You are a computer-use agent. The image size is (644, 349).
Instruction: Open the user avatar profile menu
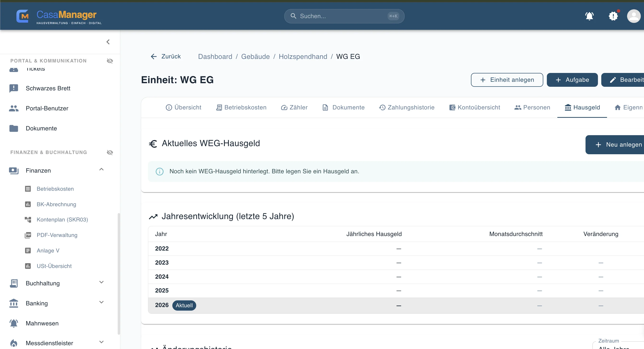click(633, 16)
